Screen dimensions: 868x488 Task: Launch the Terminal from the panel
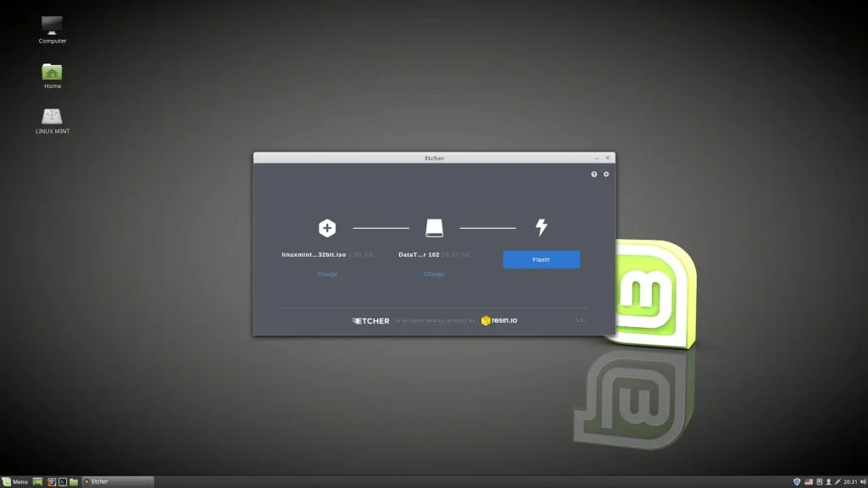pos(63,482)
